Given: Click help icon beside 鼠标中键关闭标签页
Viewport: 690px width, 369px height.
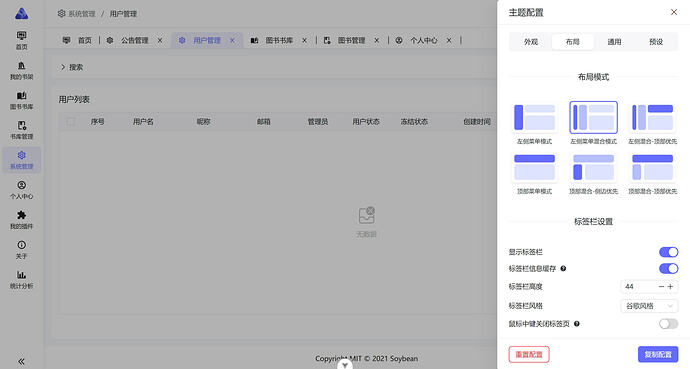Looking at the screenshot, I should tap(576, 324).
